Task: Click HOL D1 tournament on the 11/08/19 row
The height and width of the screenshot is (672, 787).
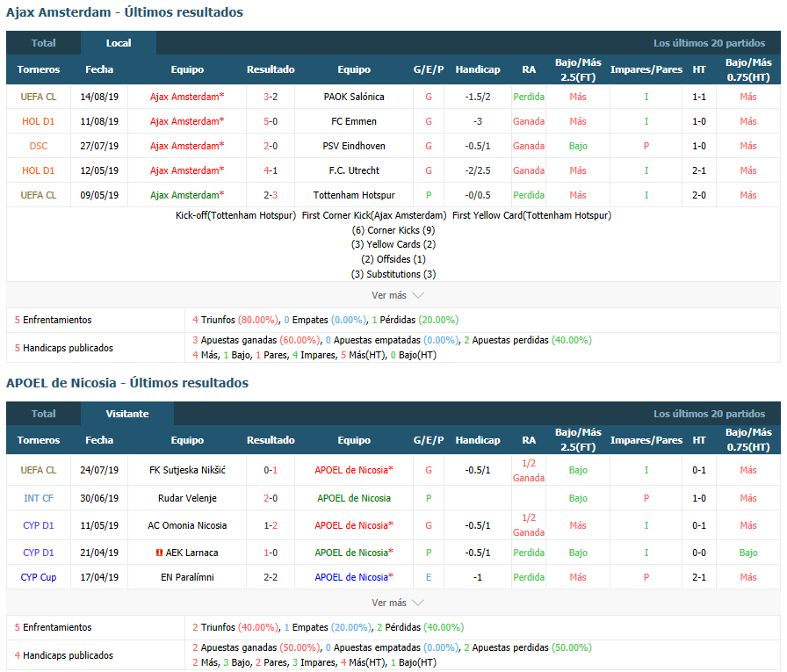Action: (x=39, y=121)
